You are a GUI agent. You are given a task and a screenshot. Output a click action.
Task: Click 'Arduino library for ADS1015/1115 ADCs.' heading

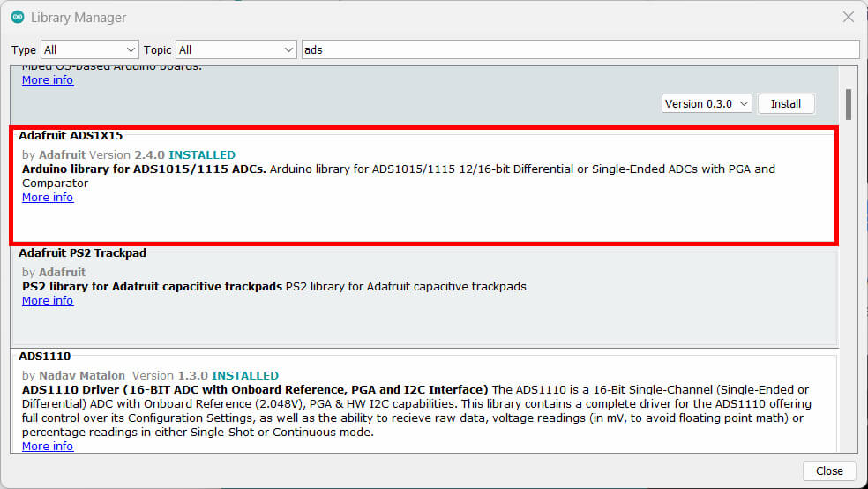tap(144, 169)
